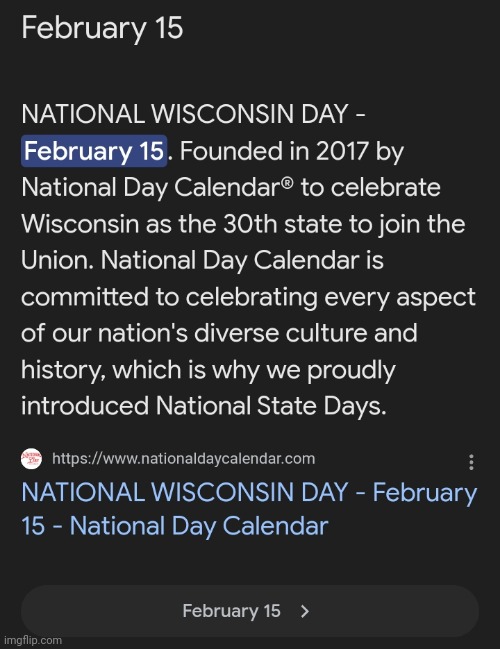Viewport: 500px width, 649px height.
Task: Click the large February 15 heading
Action: (x=102, y=28)
